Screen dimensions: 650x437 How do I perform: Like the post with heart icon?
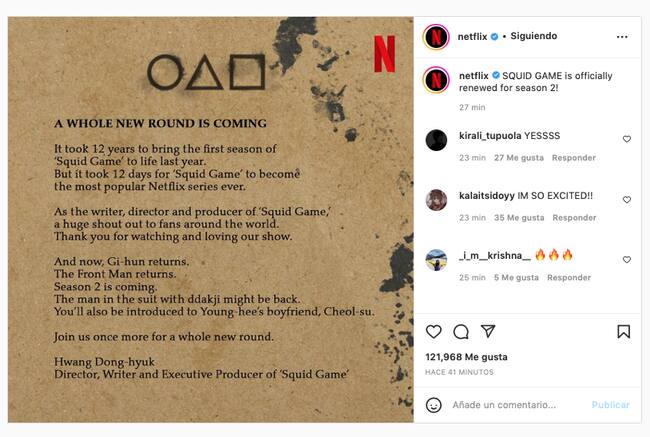click(x=434, y=332)
